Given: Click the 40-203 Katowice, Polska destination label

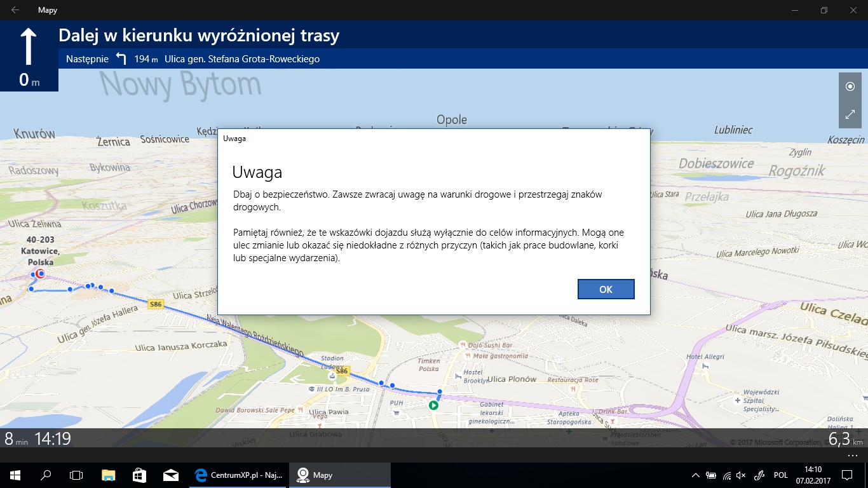Looking at the screenshot, I should pyautogui.click(x=40, y=251).
